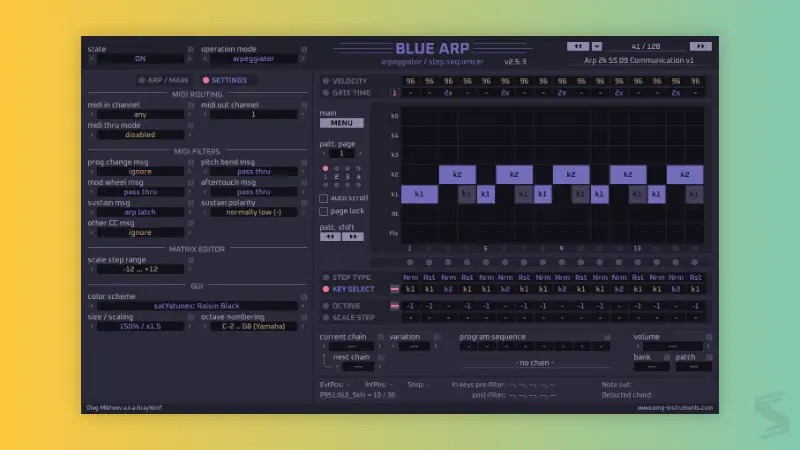Click the square icon beside 'size / scaling'
Viewport: 800px width, 450px height.
coord(191,317)
